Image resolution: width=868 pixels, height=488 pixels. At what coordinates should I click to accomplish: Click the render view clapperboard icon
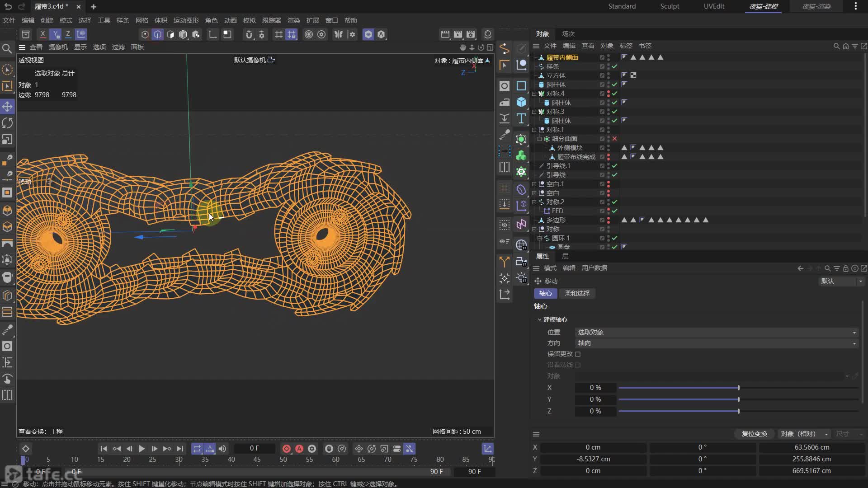coord(445,34)
